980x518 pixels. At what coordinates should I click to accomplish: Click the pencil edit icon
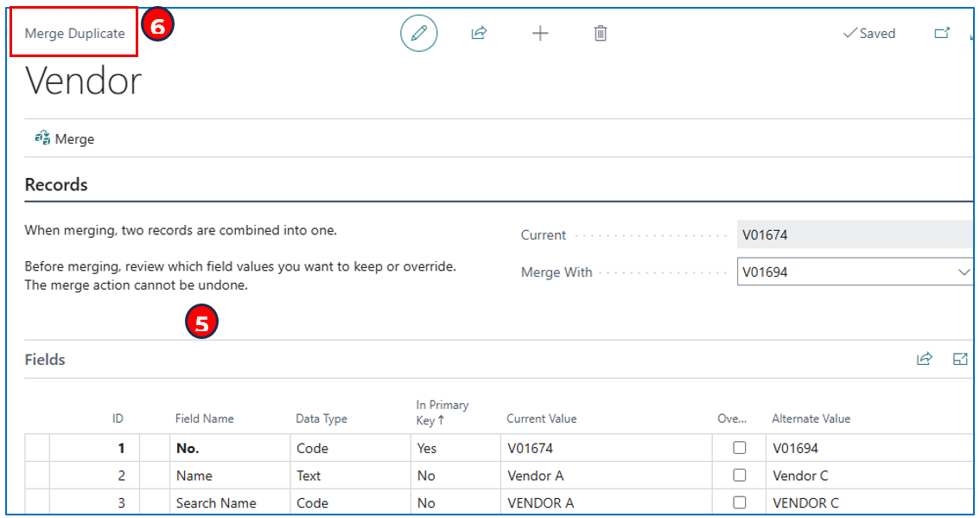point(419,34)
